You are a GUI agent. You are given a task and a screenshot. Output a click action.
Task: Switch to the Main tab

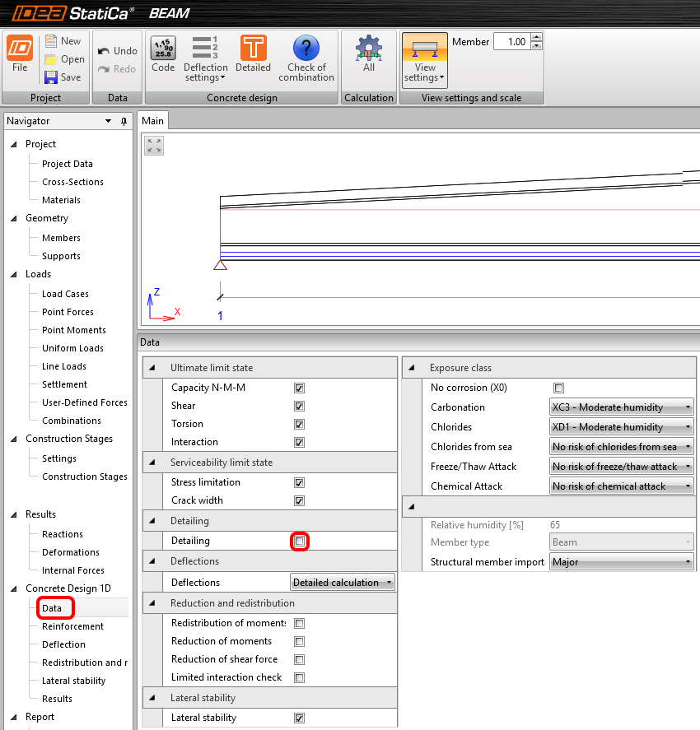152,121
